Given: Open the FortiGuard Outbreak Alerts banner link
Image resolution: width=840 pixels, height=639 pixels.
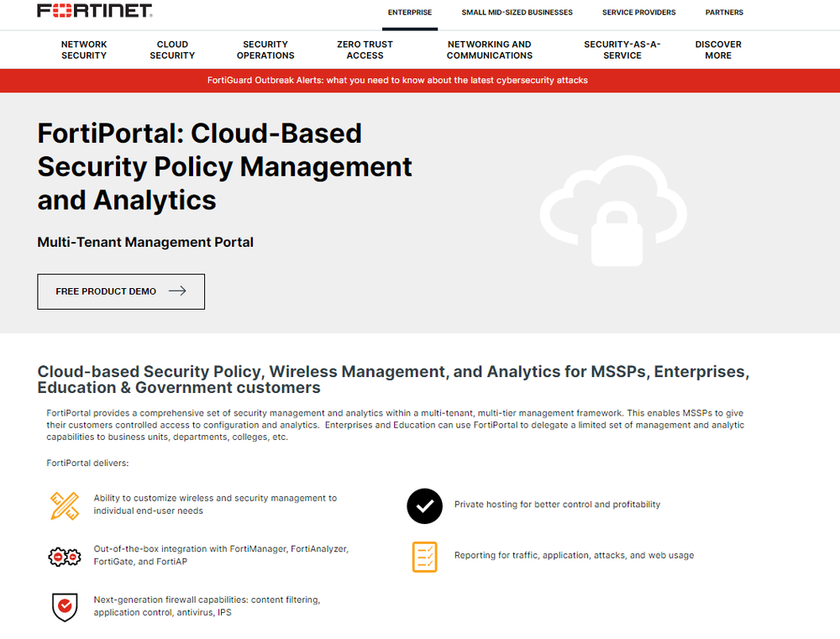Looking at the screenshot, I should 397,81.
